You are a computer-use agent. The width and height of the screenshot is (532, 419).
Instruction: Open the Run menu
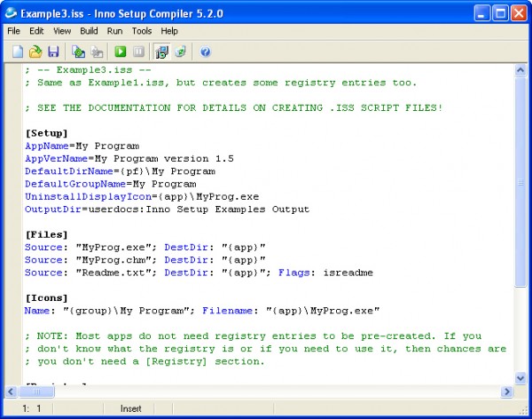point(114,31)
